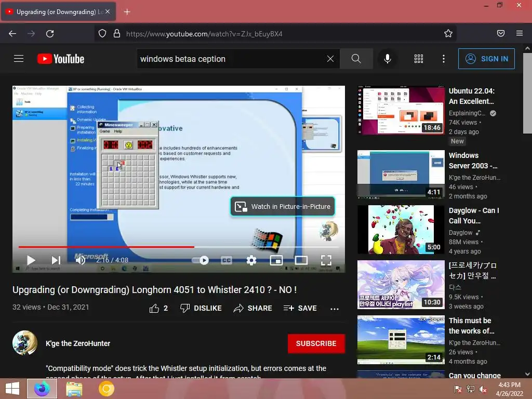Viewport: 532px width, 399px height.
Task: Open Action Center flag tray icon
Action: (458, 389)
